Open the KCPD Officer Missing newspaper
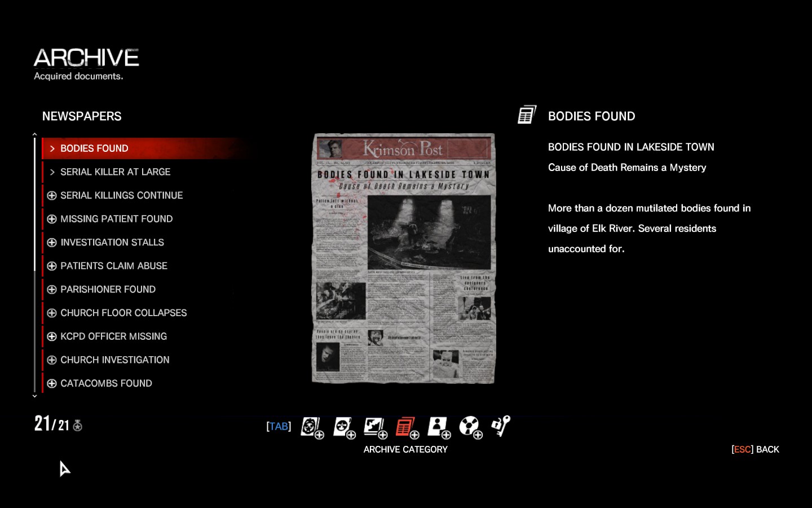 (113, 336)
